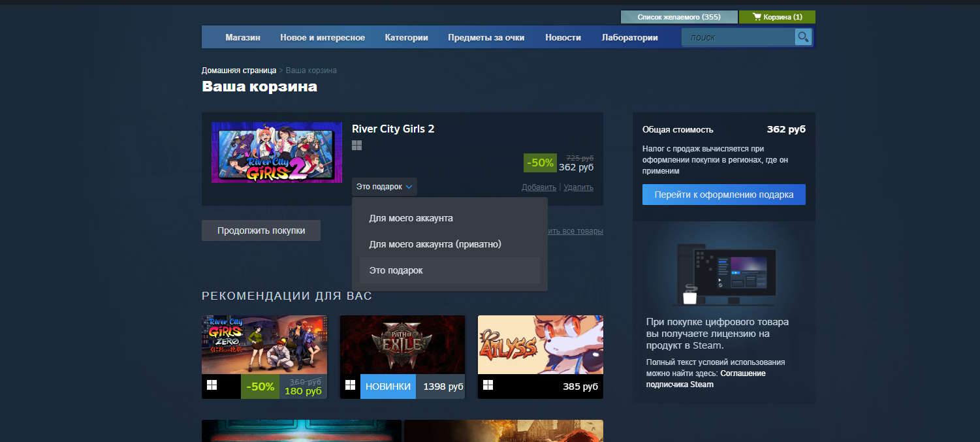This screenshot has width=980, height=442.
Task: Open River City Girls 2 cart thumbnail
Action: 277,152
